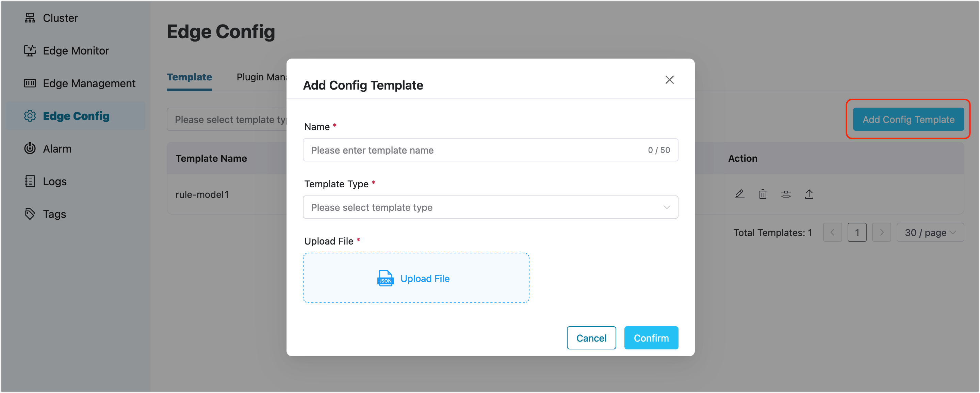
Task: Focus the template Name input field
Action: 476,150
